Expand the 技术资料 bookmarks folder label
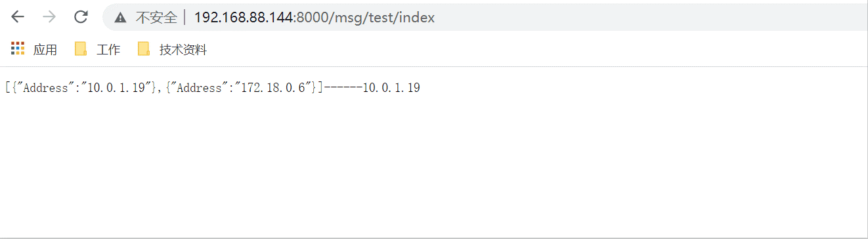This screenshot has width=868, height=239. coord(183,49)
